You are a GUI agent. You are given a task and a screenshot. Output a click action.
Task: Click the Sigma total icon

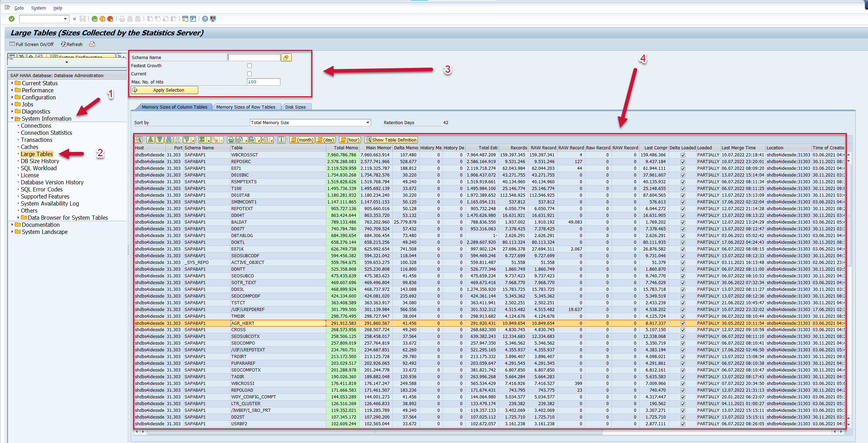pyautogui.click(x=202, y=140)
